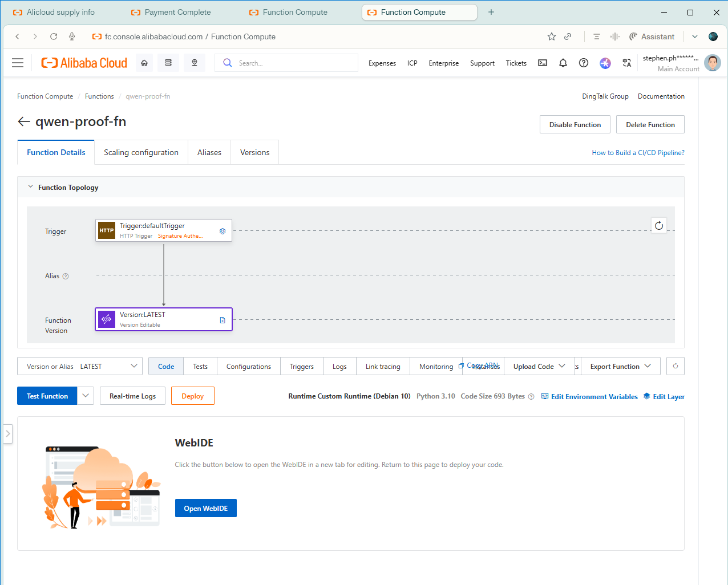This screenshot has width=728, height=585.
Task: Open the Monitoring tab
Action: pyautogui.click(x=436, y=366)
